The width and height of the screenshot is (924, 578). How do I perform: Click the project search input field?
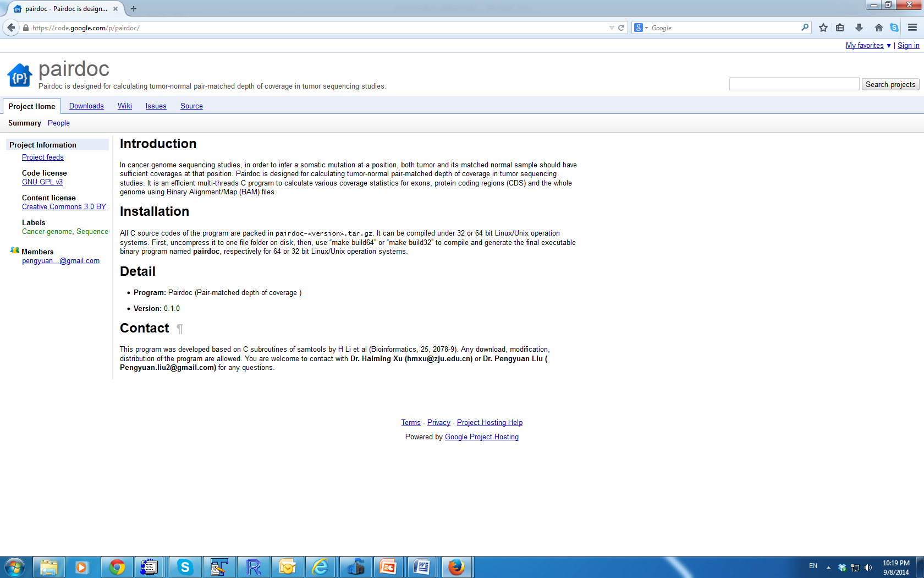coord(794,84)
